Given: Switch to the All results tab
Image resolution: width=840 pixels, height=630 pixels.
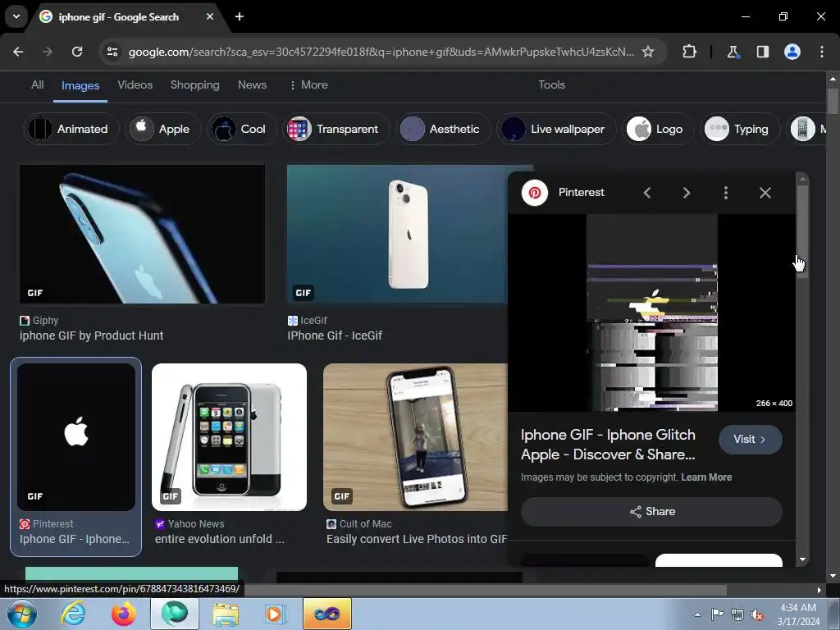Looking at the screenshot, I should pos(38,84).
